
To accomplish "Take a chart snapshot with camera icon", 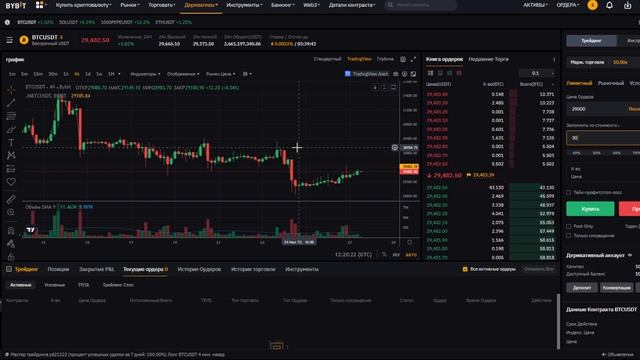I will click(x=396, y=74).
